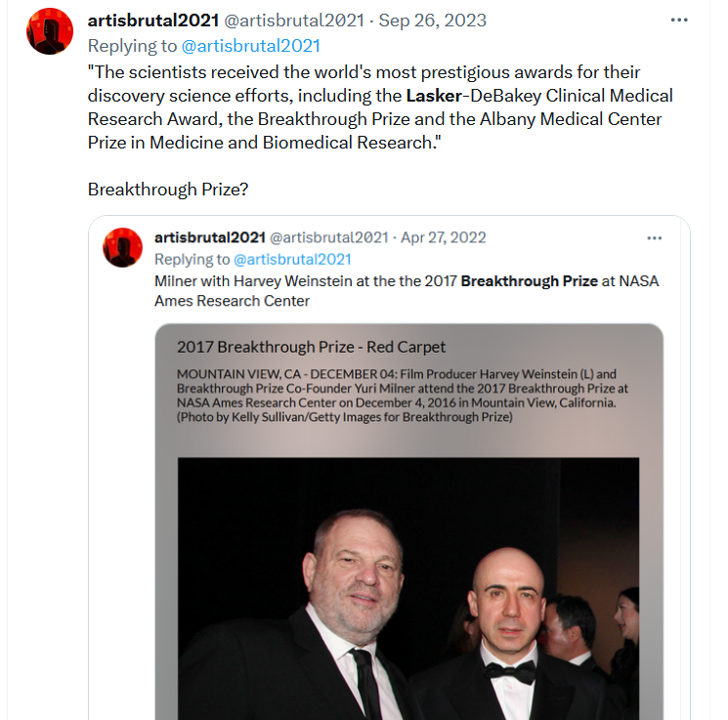Open the embedded red carpet photo of two men
The width and height of the screenshot is (728, 720).
(x=408, y=589)
